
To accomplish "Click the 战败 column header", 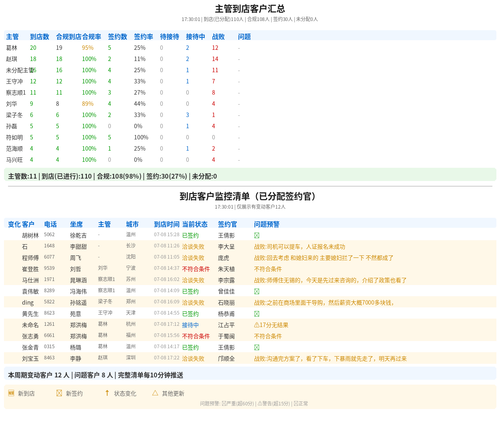I will (x=218, y=37).
